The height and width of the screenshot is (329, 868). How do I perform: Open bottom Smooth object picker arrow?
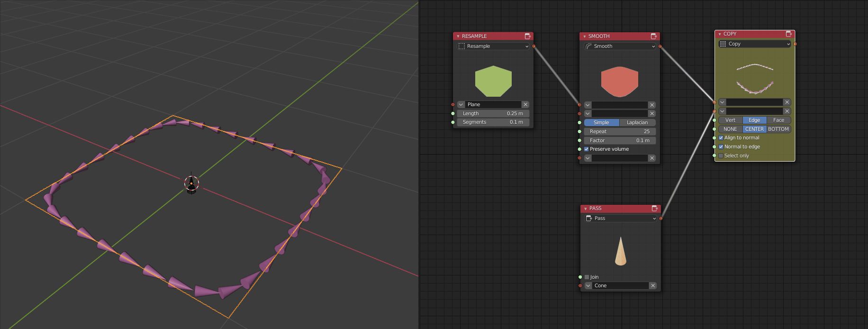pyautogui.click(x=588, y=158)
